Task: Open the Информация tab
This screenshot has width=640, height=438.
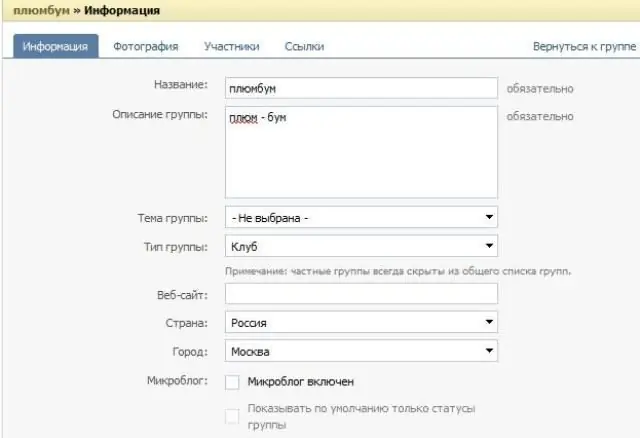Action: coord(56,46)
